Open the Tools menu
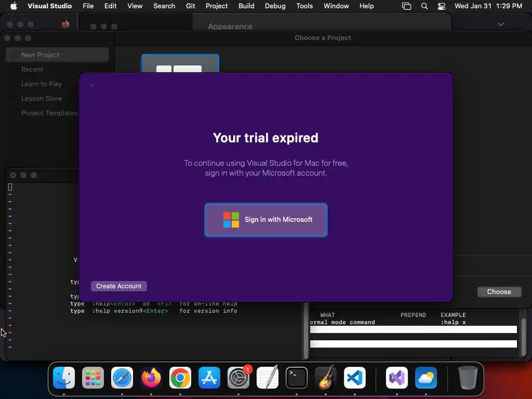The image size is (532, 399). point(304,6)
